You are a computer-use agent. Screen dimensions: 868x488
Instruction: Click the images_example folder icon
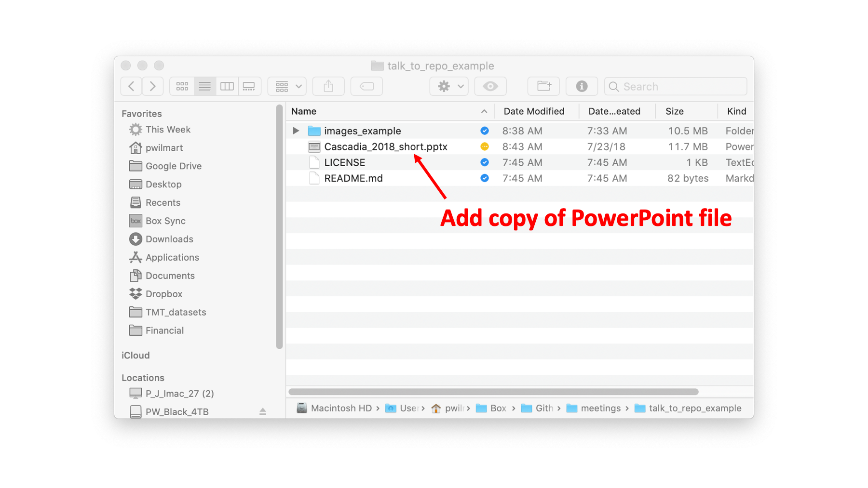coord(314,131)
